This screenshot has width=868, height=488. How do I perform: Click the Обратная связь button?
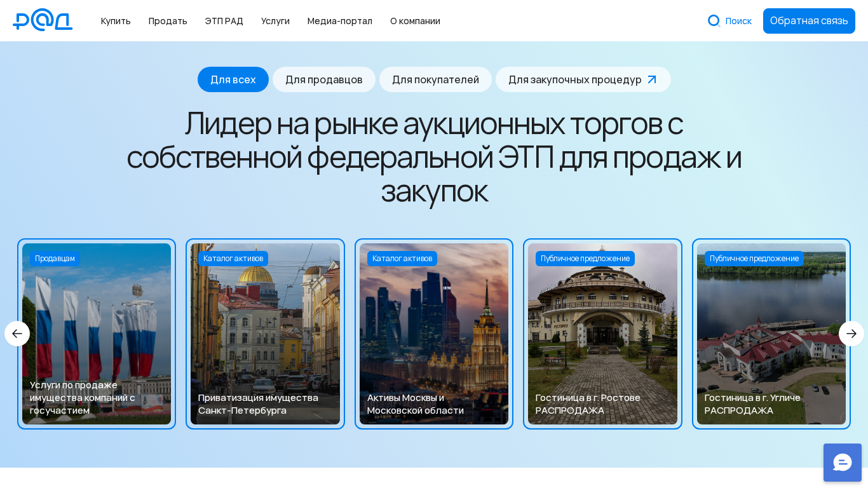[x=809, y=21]
